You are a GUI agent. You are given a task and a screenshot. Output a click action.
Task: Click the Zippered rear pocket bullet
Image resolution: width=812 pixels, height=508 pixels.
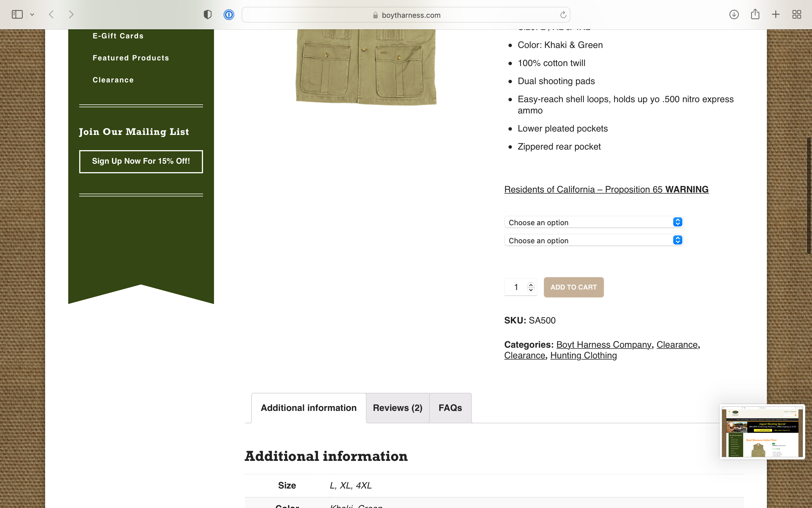559,147
